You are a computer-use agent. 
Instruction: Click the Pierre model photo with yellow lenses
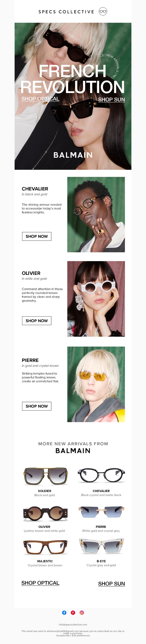pos(96,384)
